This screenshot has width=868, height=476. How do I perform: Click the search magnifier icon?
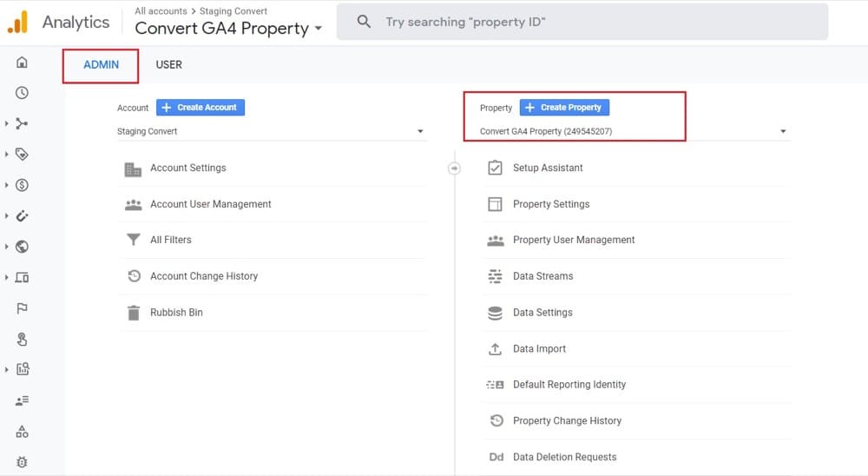(364, 22)
